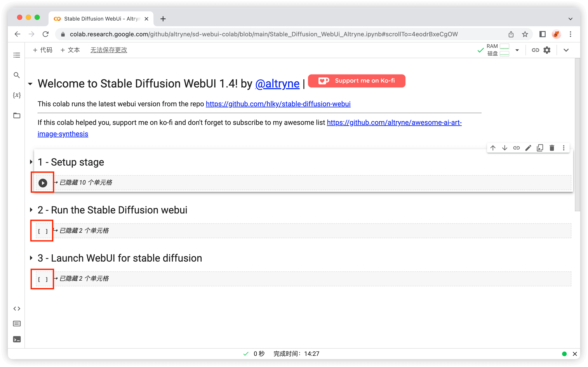Show 2 hidden cells under Run webui
588x367 pixels.
[x=84, y=231]
